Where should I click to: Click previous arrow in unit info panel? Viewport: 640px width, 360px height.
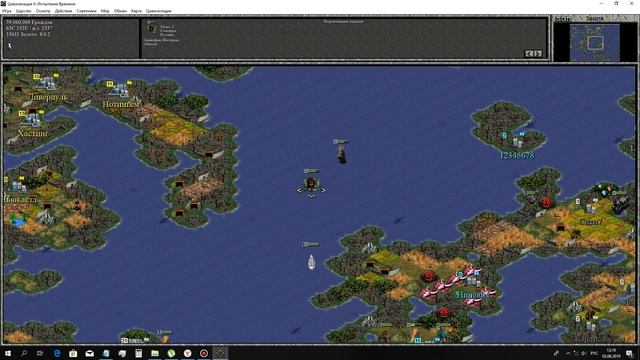click(x=529, y=53)
